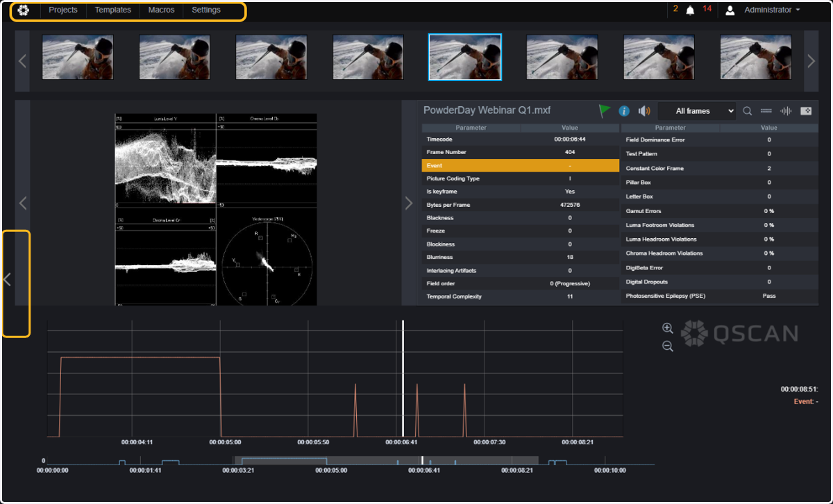The width and height of the screenshot is (833, 504).
Task: Click the QScan logo home icon
Action: (24, 10)
